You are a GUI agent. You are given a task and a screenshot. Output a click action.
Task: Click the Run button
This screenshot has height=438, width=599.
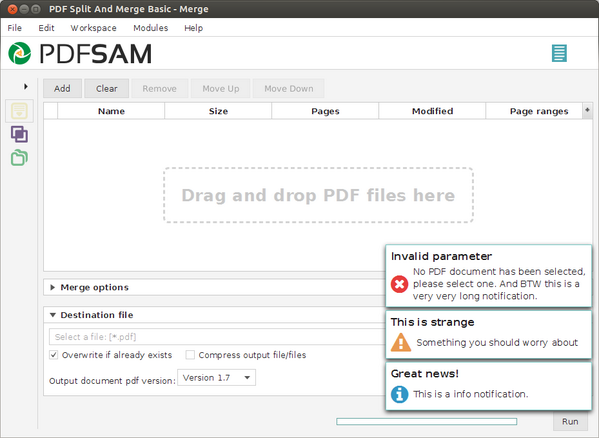tap(570, 422)
